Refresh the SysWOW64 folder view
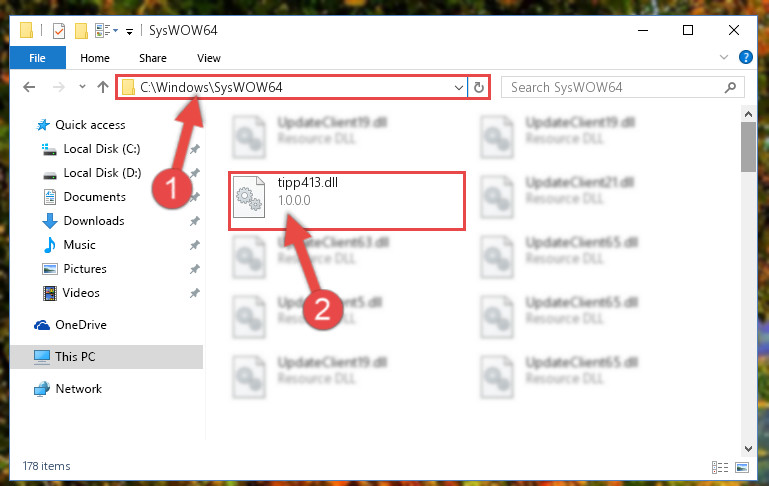This screenshot has width=769, height=486. pyautogui.click(x=479, y=87)
